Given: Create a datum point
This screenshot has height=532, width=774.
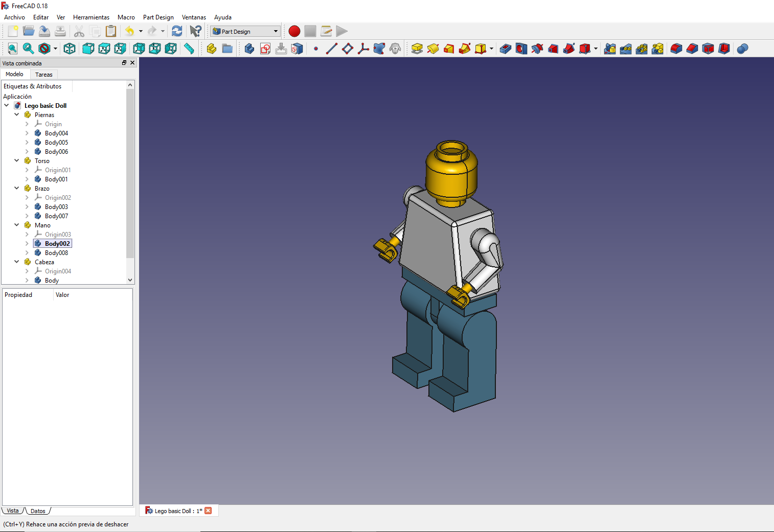Looking at the screenshot, I should click(316, 49).
